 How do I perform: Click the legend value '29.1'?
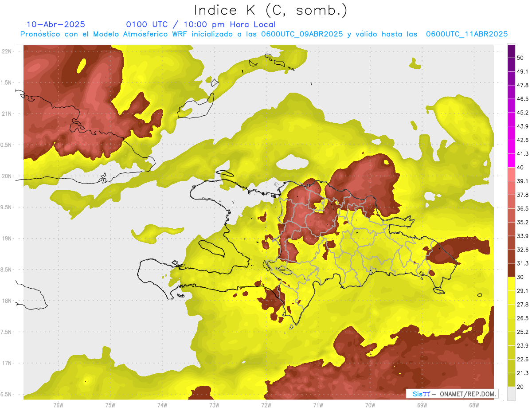[523, 290]
